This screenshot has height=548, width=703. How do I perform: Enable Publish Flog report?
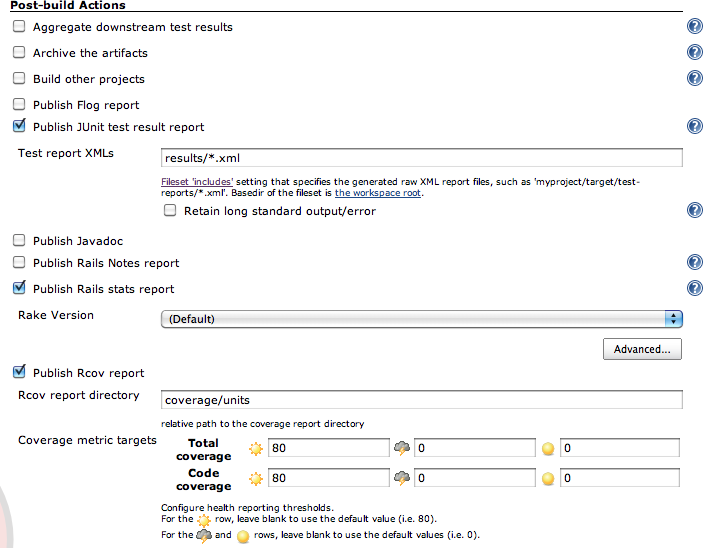point(19,104)
